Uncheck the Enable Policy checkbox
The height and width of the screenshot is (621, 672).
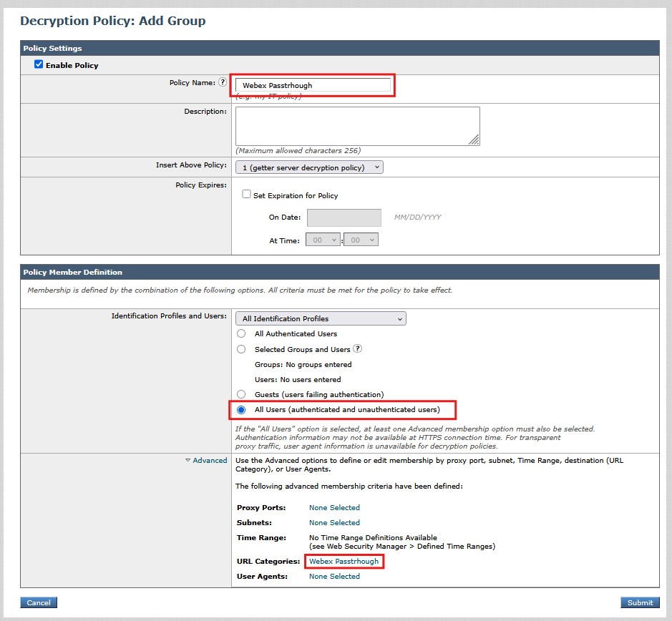[39, 64]
